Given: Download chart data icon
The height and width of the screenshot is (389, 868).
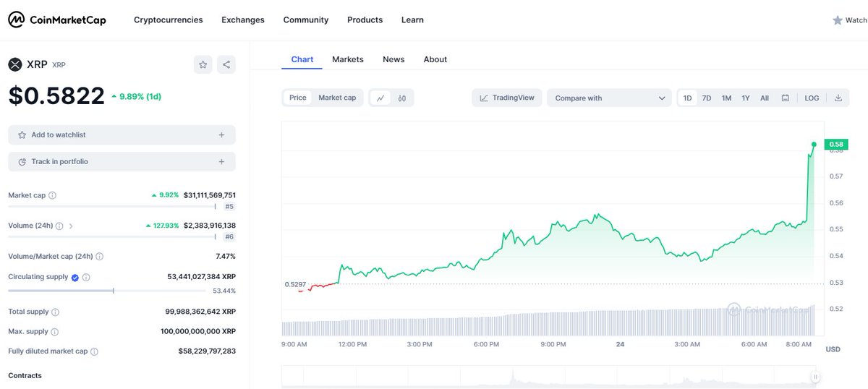Looking at the screenshot, I should pos(838,98).
